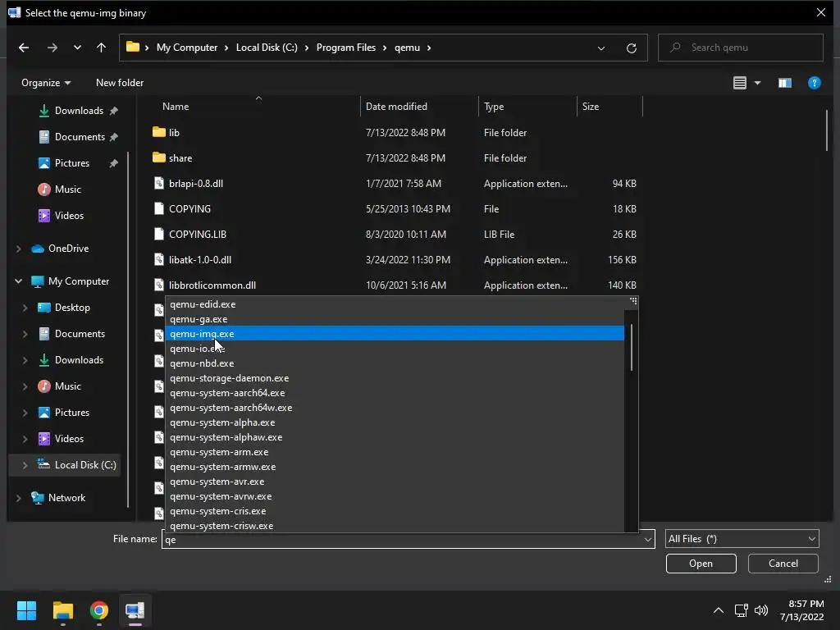Open the Organize menu

(46, 83)
